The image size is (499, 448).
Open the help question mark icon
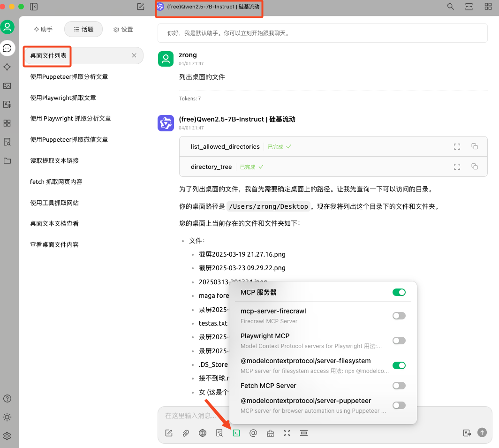(x=7, y=399)
